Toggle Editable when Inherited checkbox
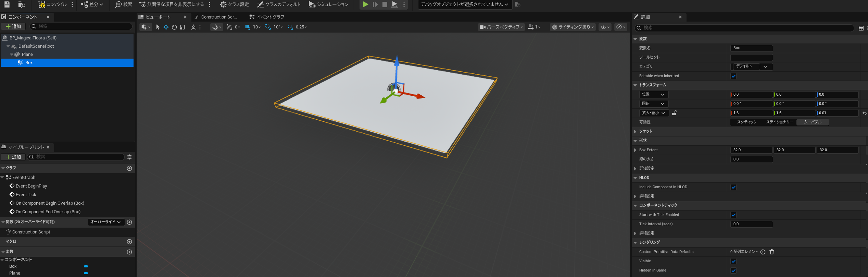This screenshot has width=868, height=277. (733, 76)
